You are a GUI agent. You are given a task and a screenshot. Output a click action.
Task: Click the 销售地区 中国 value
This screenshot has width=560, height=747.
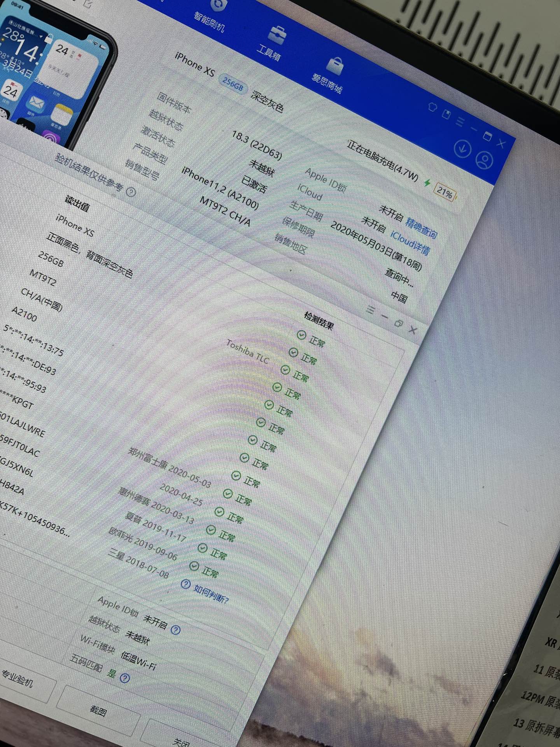pos(399,297)
